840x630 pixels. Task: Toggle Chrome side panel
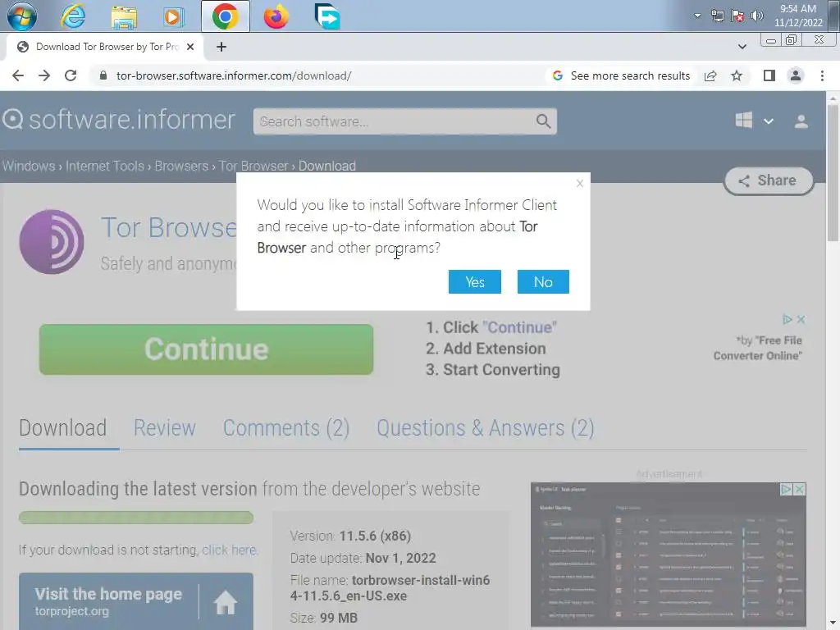769,75
